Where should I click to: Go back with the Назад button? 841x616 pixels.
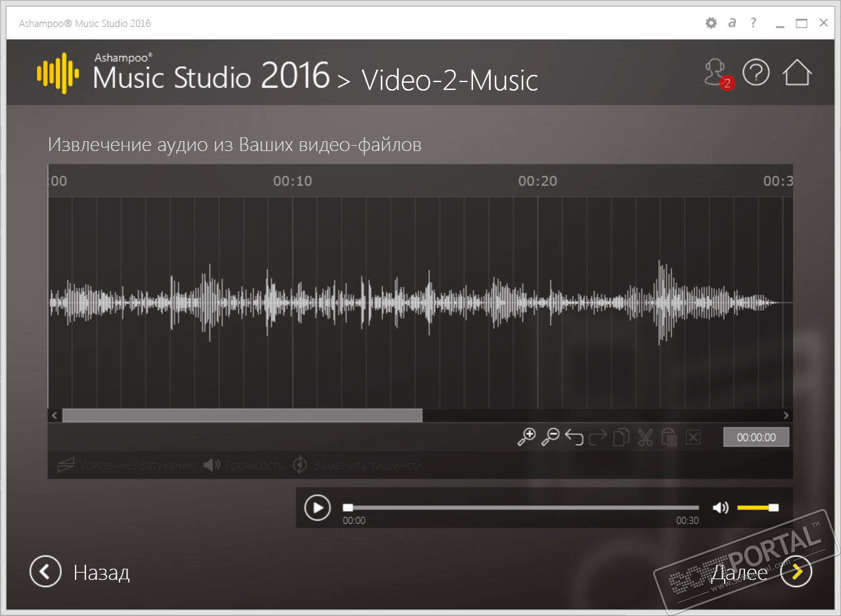click(80, 572)
